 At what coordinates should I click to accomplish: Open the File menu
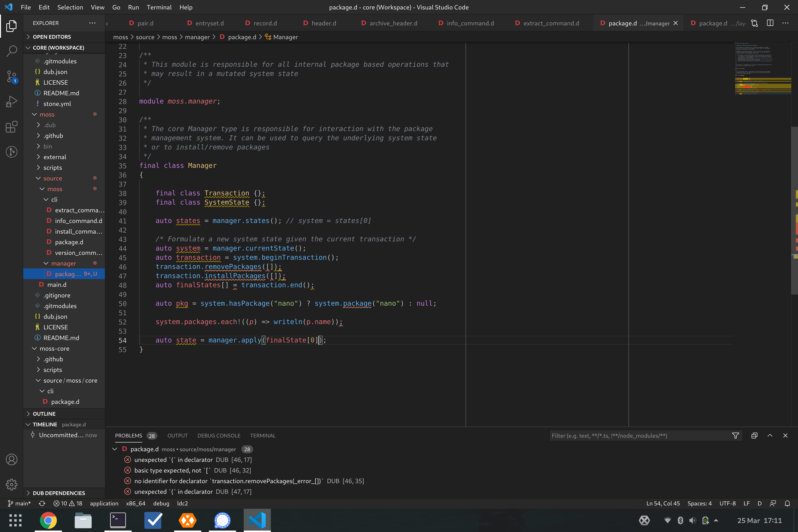[26, 7]
